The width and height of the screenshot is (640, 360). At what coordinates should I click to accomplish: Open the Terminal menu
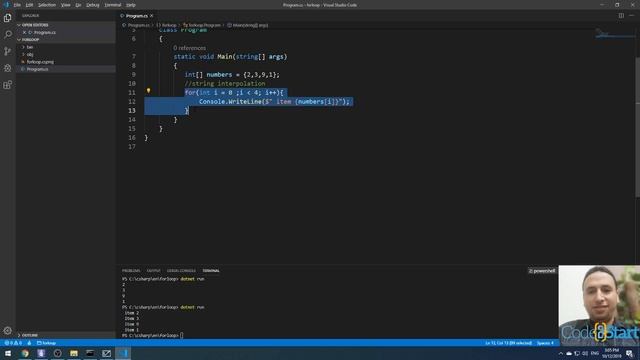click(113, 5)
